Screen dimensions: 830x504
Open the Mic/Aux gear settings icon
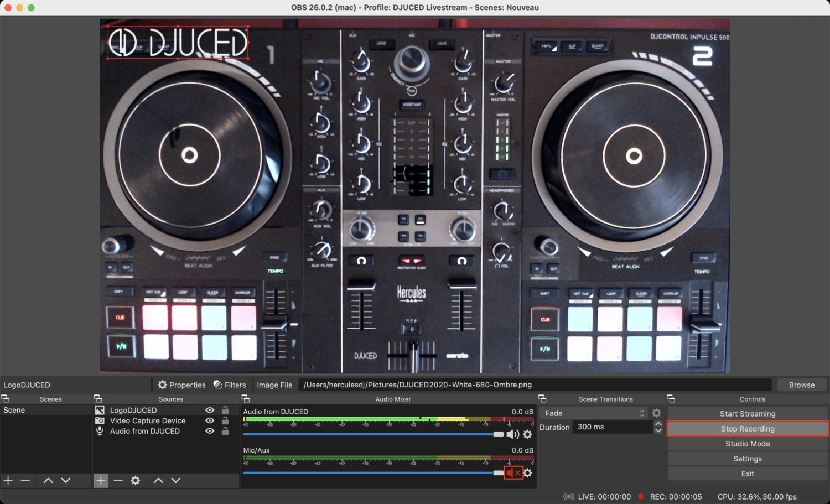pos(527,473)
